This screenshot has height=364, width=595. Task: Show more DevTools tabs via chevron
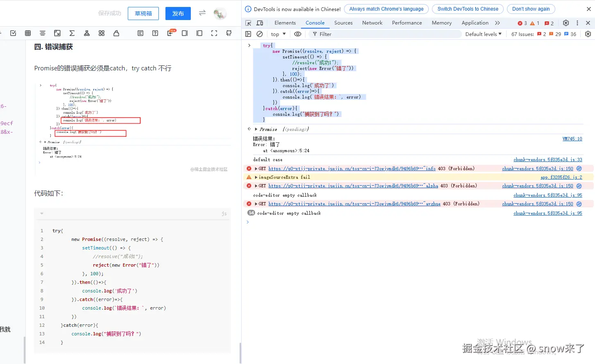point(498,23)
